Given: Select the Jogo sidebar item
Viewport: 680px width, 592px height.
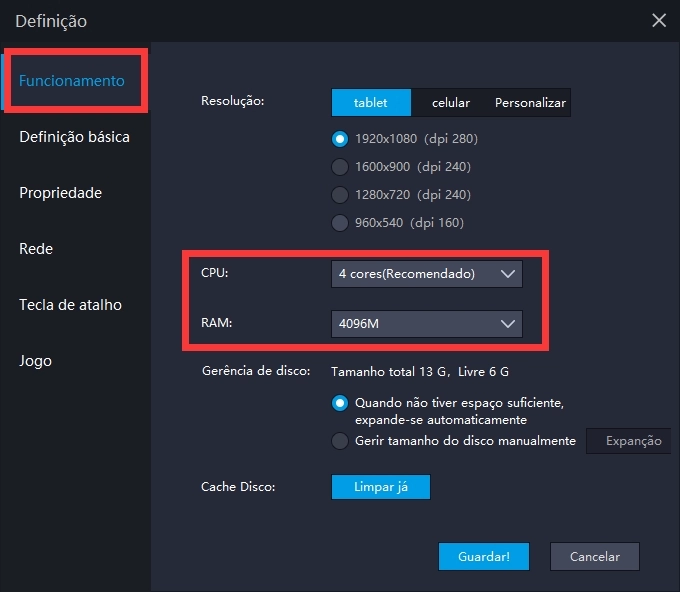Looking at the screenshot, I should pos(35,361).
